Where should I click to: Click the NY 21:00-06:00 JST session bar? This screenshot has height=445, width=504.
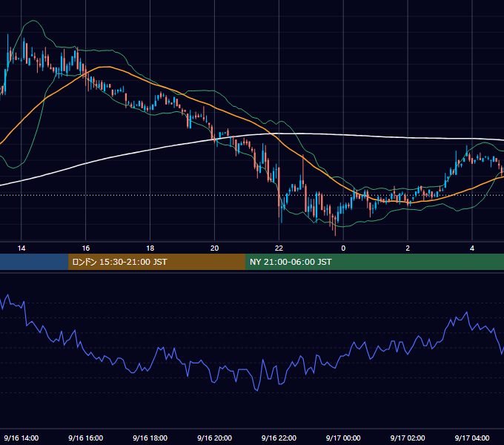point(374,262)
